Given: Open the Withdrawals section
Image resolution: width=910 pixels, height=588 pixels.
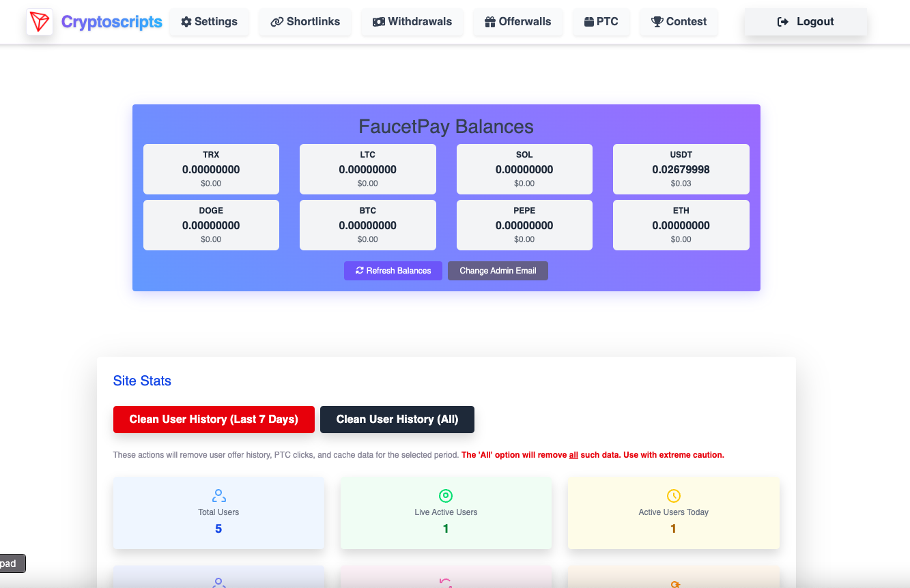Looking at the screenshot, I should click(412, 22).
